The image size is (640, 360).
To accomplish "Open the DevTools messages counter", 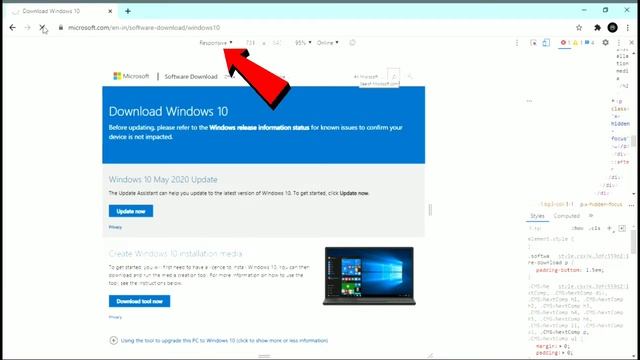I will pos(589,42).
